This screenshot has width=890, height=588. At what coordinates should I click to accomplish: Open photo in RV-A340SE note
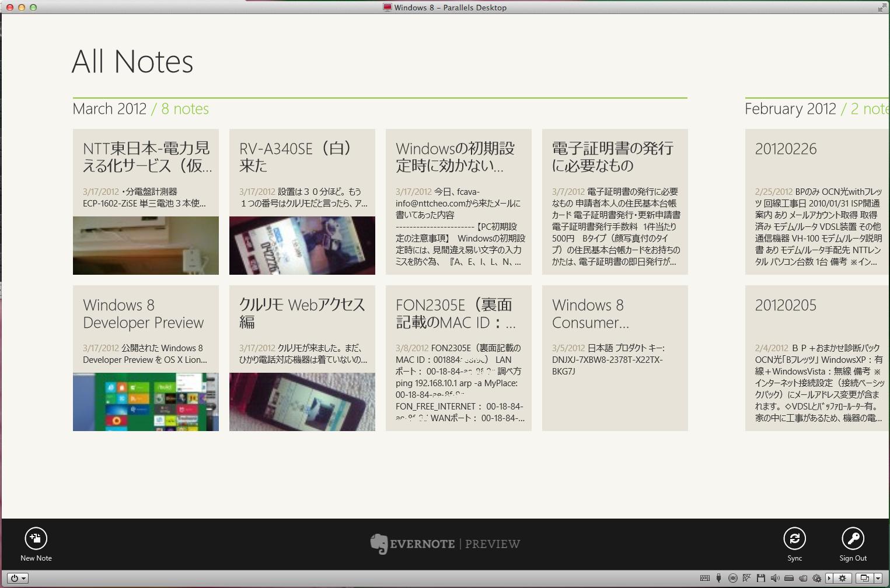pos(302,245)
